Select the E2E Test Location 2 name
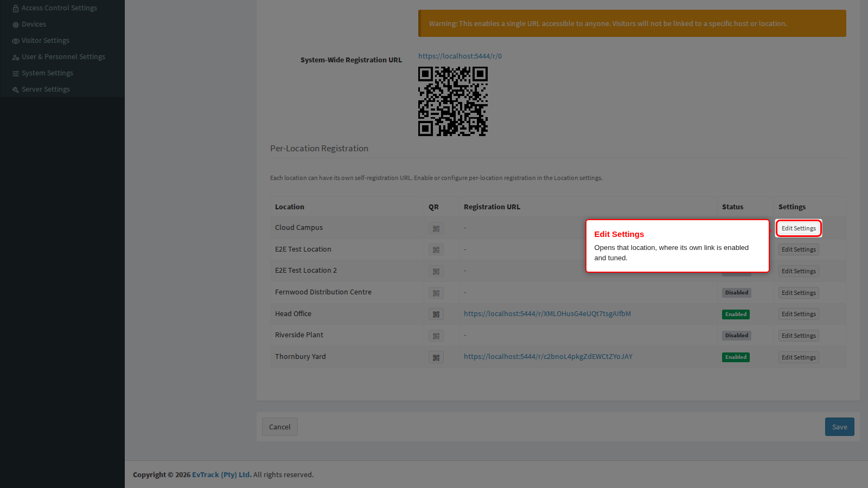This screenshot has width=868, height=488. coord(306,270)
